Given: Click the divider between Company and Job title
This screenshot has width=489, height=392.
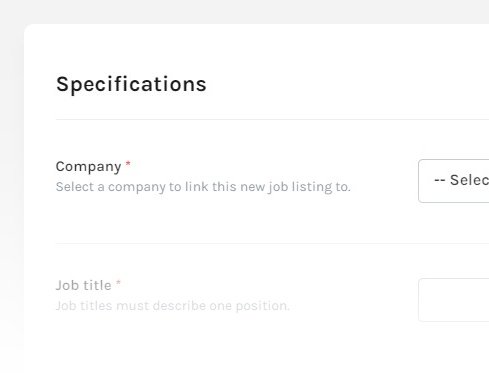Looking at the screenshot, I should click(272, 243).
